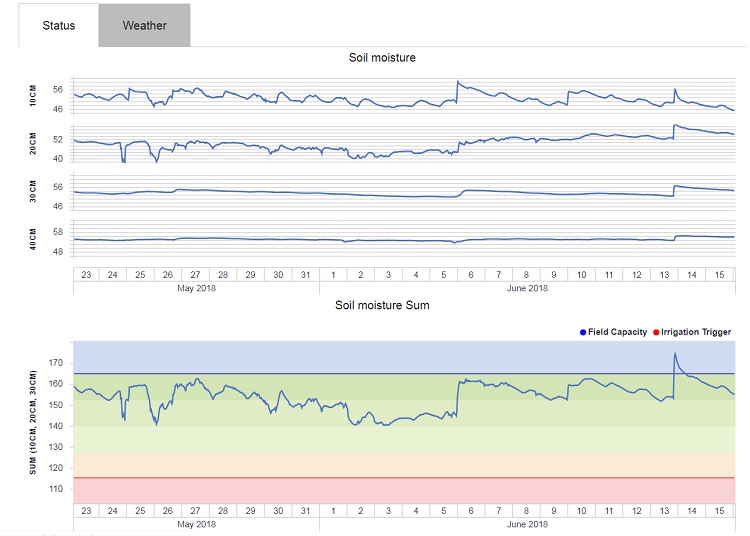Click the Soil moisture chart title
750x536 pixels.
click(x=382, y=58)
